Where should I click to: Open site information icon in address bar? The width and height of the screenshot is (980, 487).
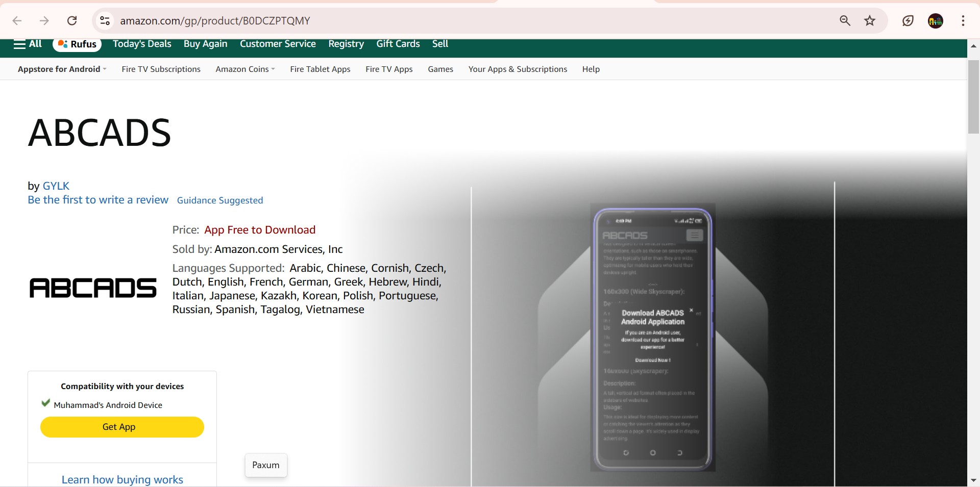pyautogui.click(x=105, y=21)
